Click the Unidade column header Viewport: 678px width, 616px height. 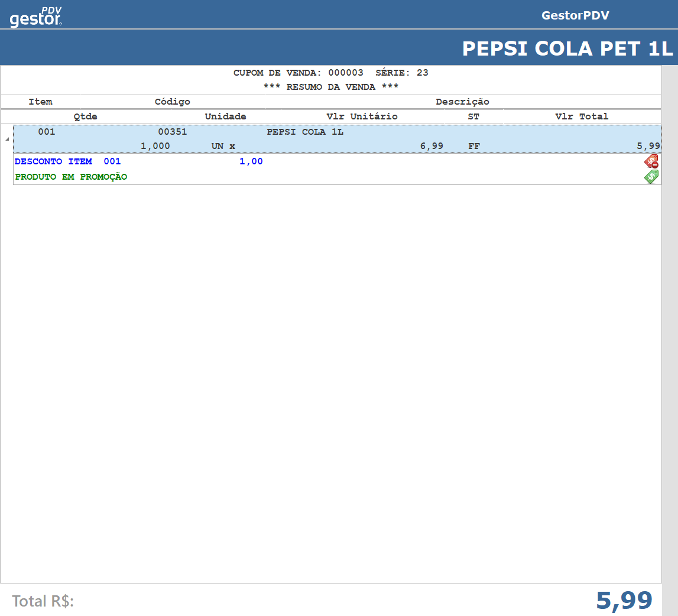[x=225, y=116]
